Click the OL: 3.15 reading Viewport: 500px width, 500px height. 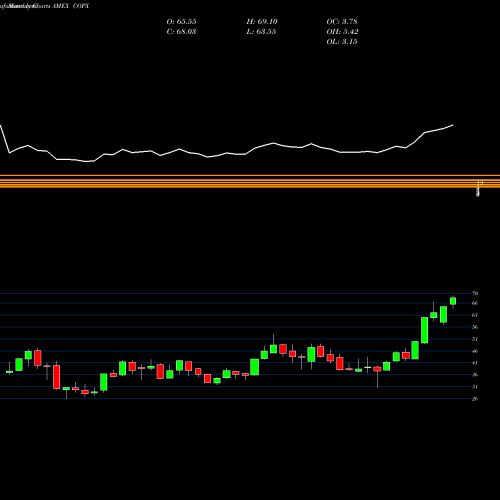342,42
